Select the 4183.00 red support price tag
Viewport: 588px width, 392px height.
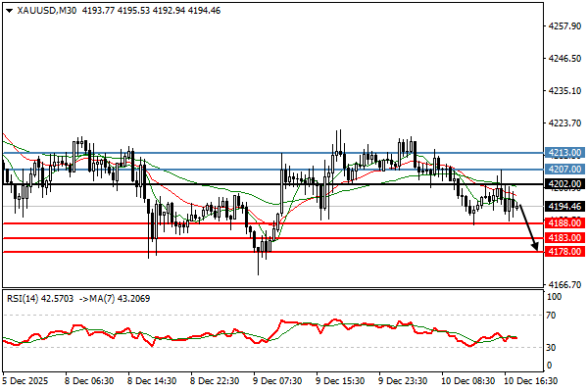point(563,238)
